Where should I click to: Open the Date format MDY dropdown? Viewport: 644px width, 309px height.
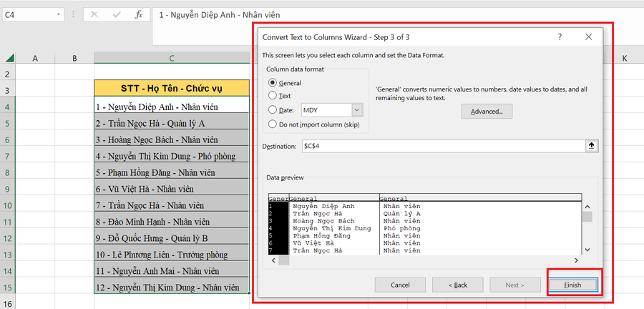point(356,110)
